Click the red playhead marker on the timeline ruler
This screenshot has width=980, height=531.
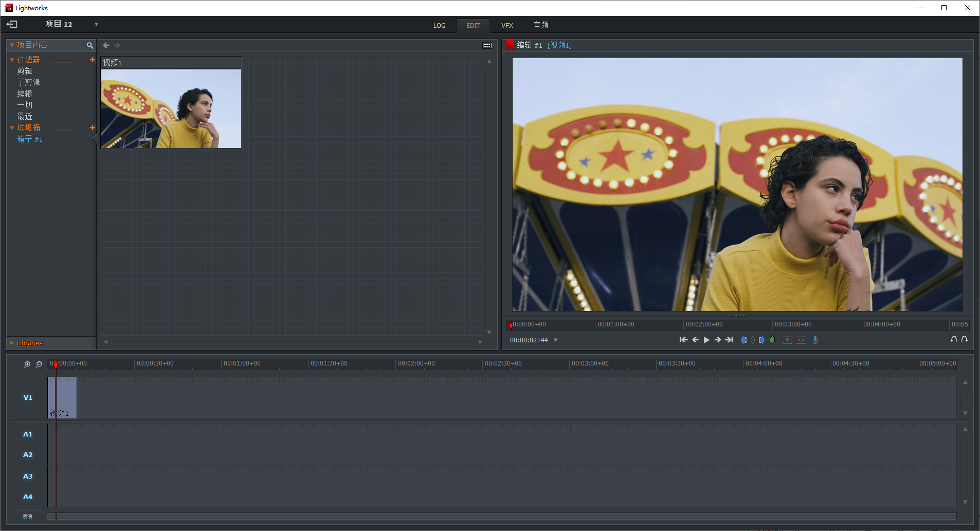56,364
